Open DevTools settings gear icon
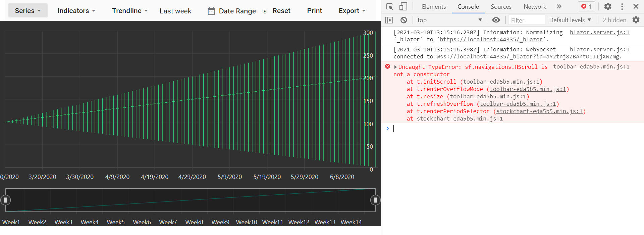The height and width of the screenshot is (235, 644). [x=607, y=7]
